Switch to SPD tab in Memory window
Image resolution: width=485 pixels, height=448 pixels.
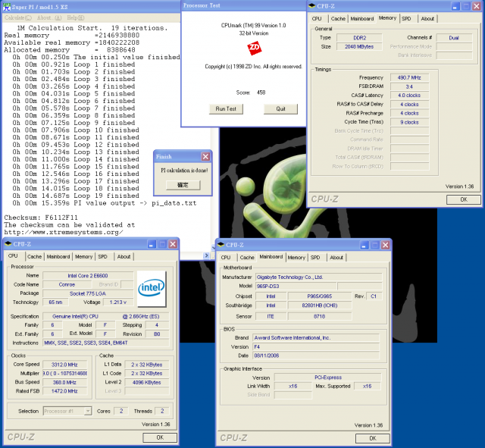point(406,18)
